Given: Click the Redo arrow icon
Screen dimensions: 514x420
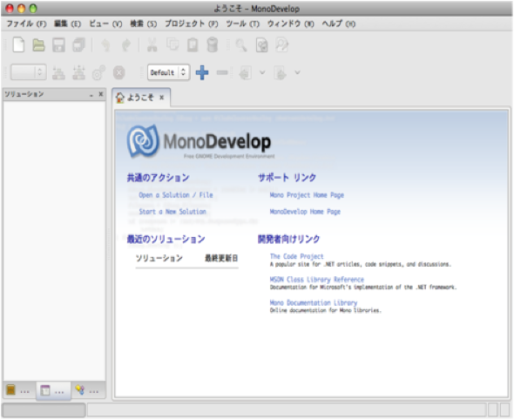Looking at the screenshot, I should coord(126,45).
